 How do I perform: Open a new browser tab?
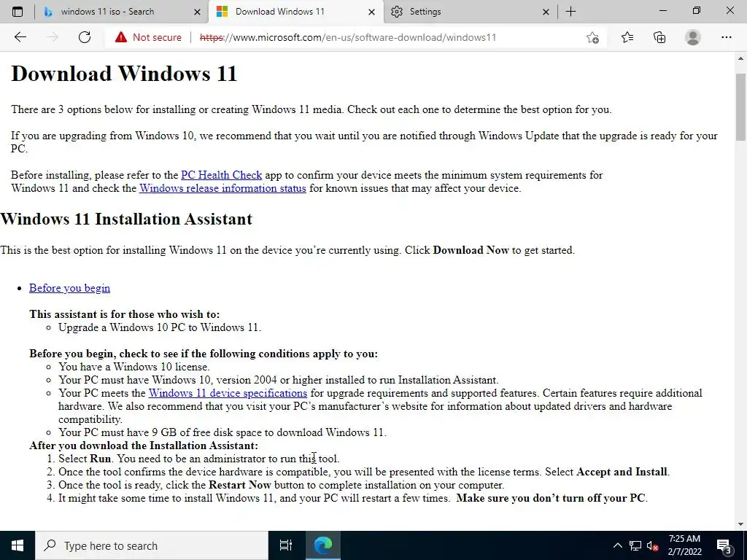click(570, 12)
